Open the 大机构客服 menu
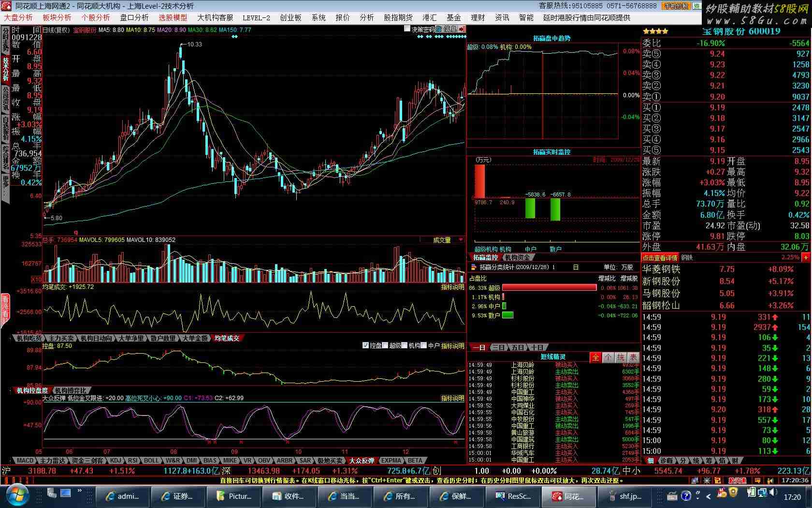 [x=215, y=17]
